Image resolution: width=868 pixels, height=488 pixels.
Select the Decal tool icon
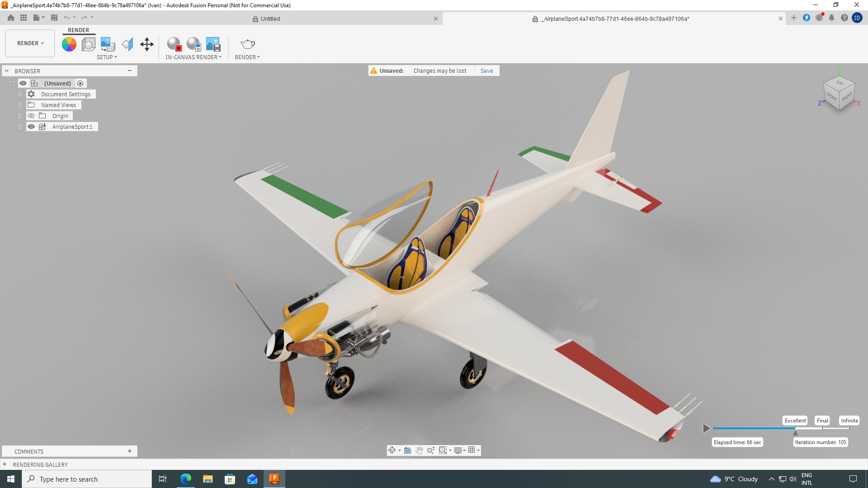(108, 44)
